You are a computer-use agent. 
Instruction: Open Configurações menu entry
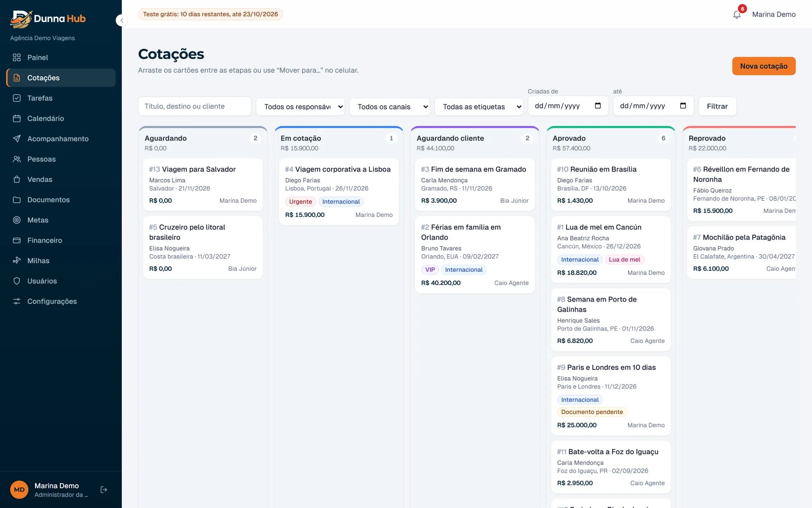click(x=61, y=301)
